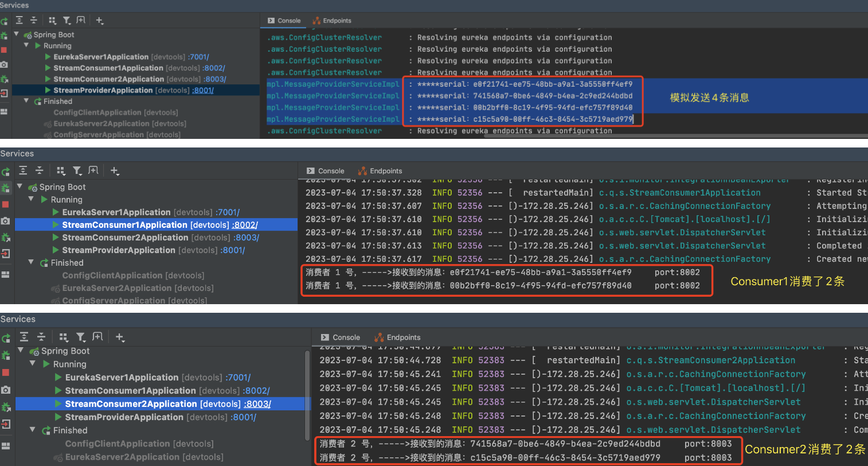Collapse Running node in middle panel

pos(31,199)
